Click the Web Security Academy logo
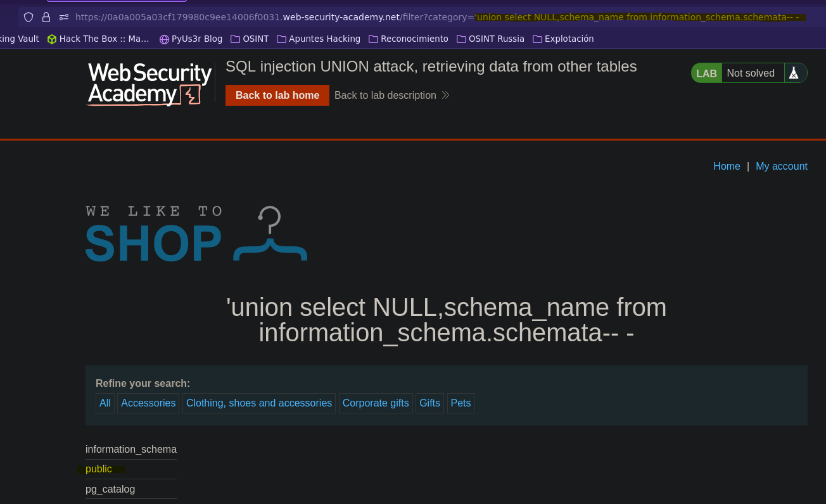 click(149, 84)
